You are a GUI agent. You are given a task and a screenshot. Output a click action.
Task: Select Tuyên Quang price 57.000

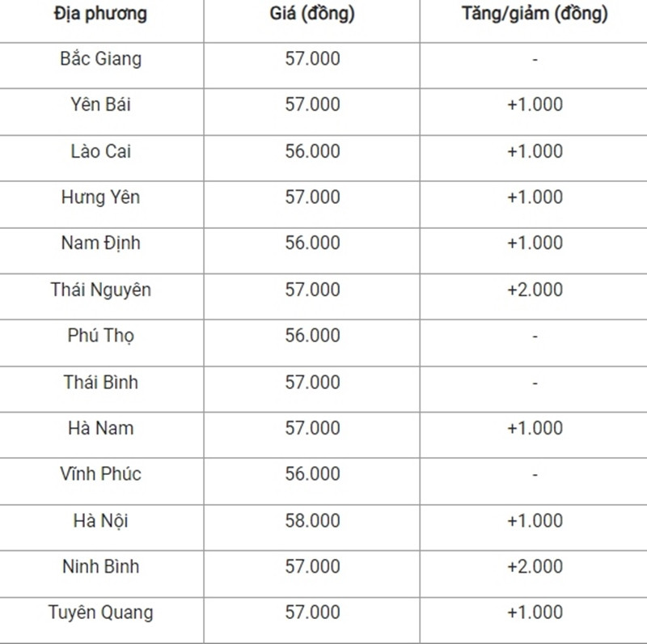coord(312,612)
